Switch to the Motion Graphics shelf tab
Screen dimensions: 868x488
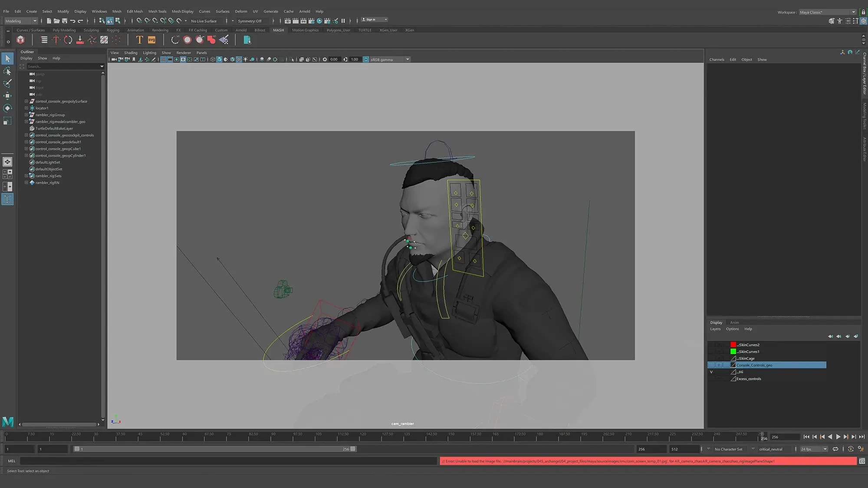pyautogui.click(x=305, y=30)
